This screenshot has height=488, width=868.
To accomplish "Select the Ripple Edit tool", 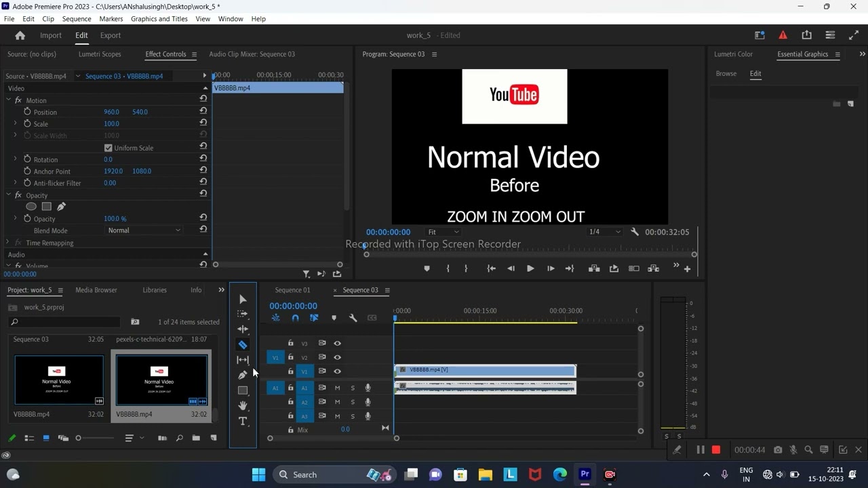I will point(243,329).
